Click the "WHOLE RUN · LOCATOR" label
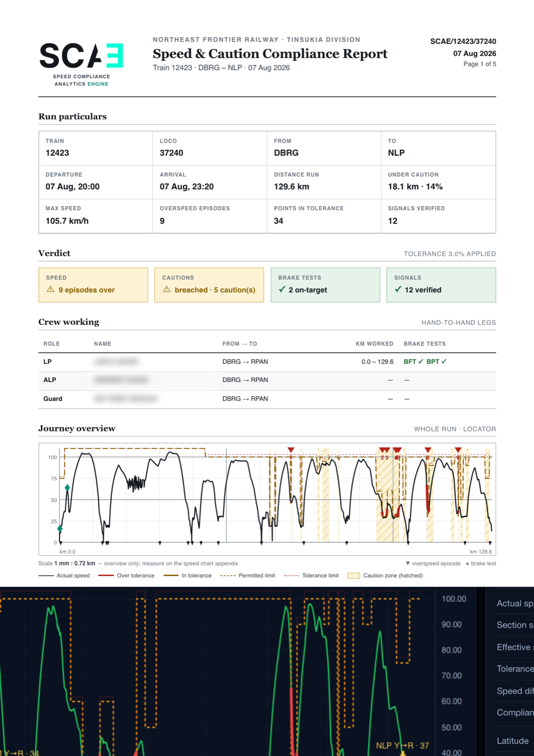Image resolution: width=534 pixels, height=756 pixels. point(455,429)
